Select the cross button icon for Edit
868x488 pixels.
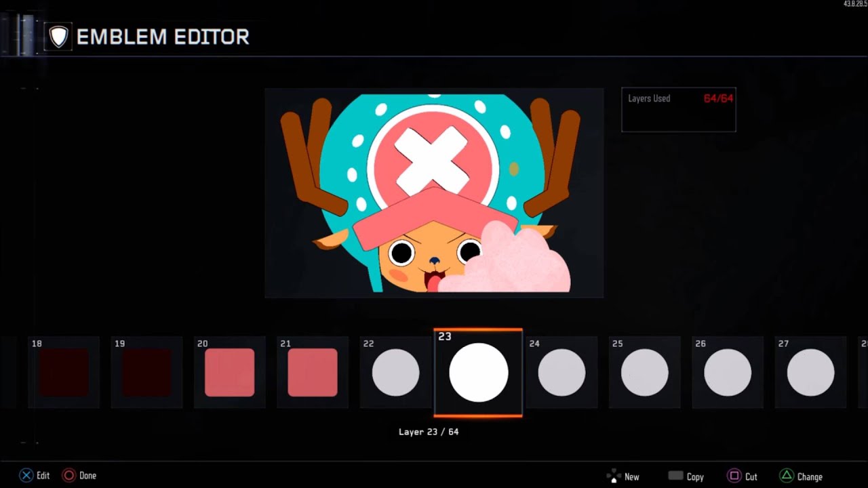[x=26, y=476]
